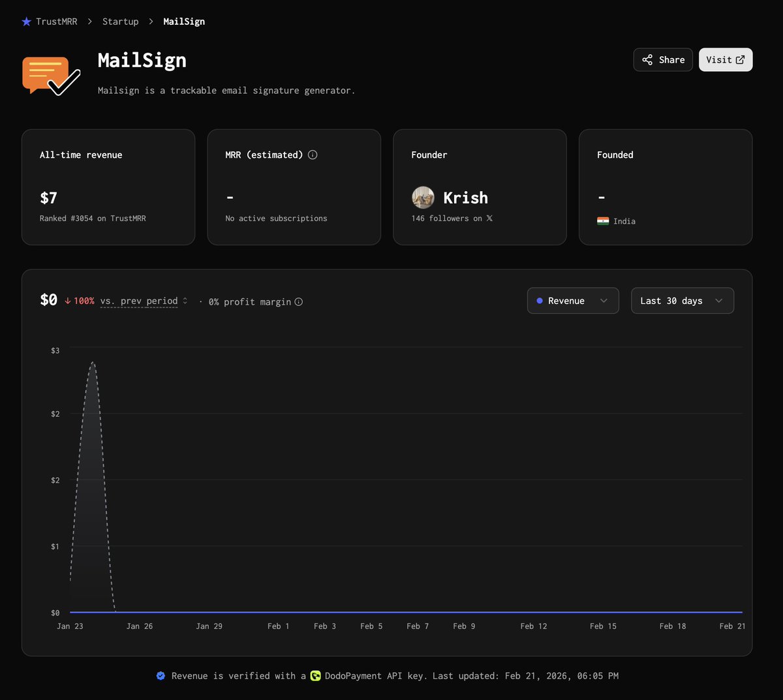Open the Revenue metric dropdown
The image size is (783, 700).
pos(573,301)
